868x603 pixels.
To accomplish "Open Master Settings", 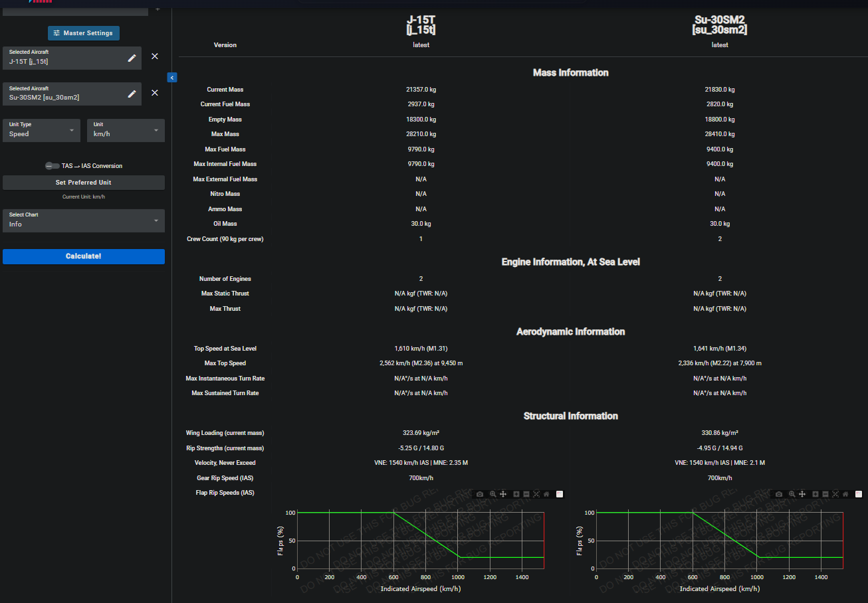I will (84, 33).
